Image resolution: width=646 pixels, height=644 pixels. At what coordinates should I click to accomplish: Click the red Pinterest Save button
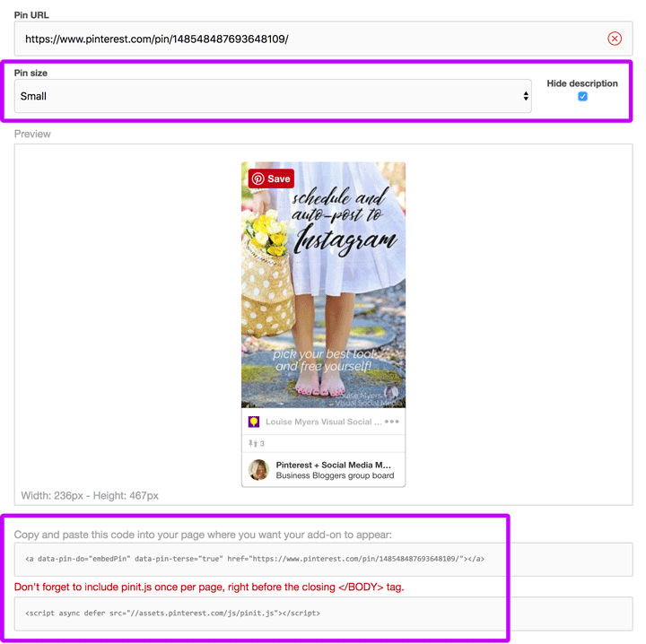[271, 178]
